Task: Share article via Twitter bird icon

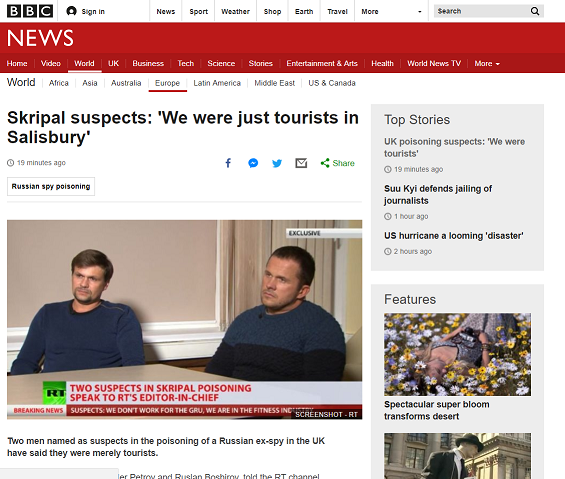Action: click(277, 163)
